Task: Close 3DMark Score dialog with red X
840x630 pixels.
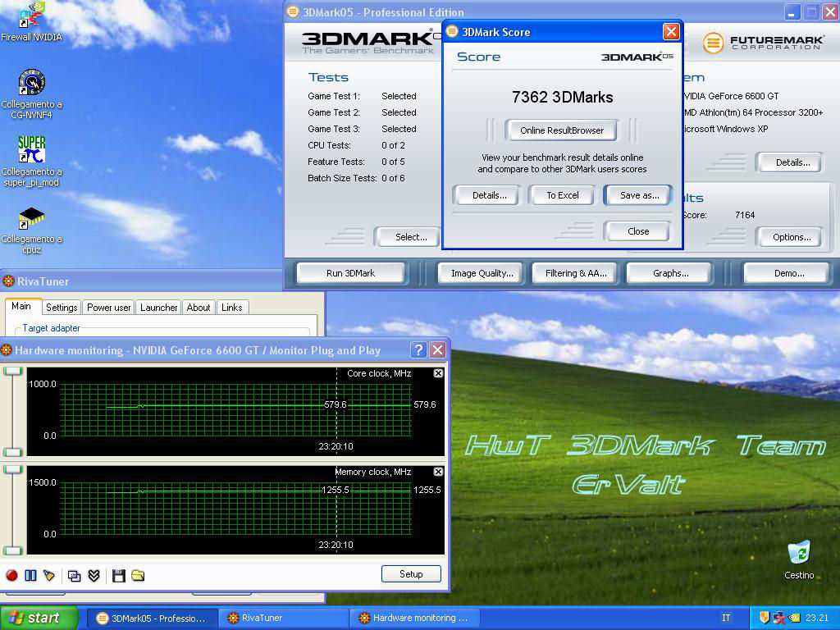Action: tap(671, 32)
